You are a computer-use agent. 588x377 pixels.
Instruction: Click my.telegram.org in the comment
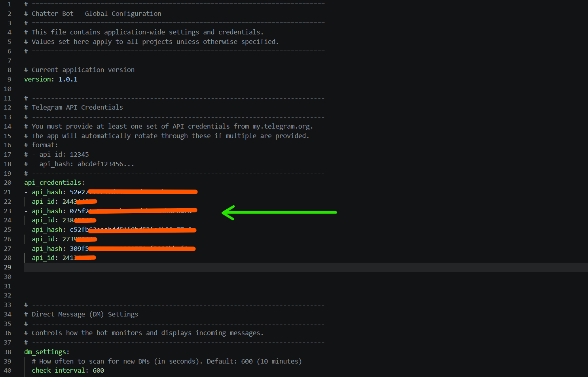tap(281, 127)
